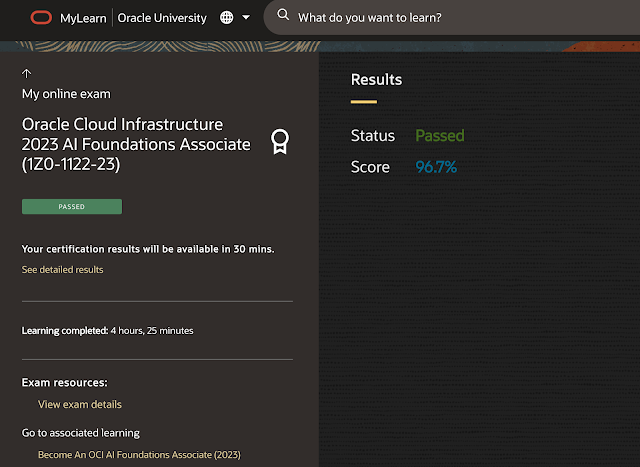Click the green PASSED status badge
640x467 pixels.
tap(71, 207)
